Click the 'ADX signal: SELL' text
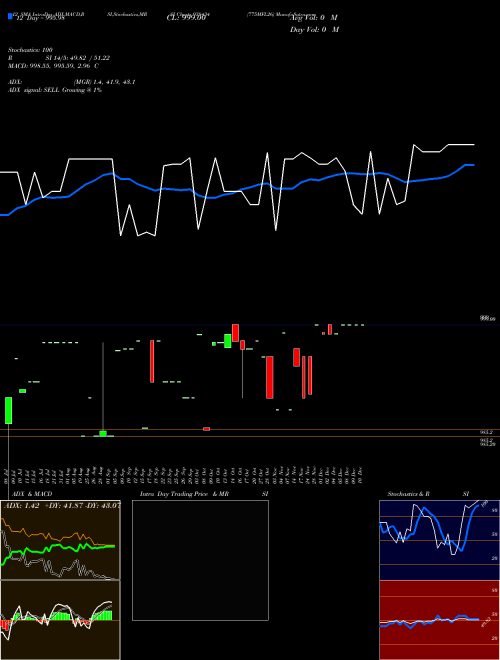Viewport: 500px width, 660px height. click(x=34, y=90)
